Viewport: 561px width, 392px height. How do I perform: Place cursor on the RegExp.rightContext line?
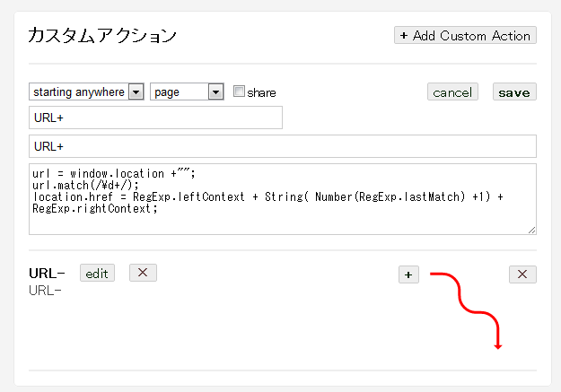94,208
